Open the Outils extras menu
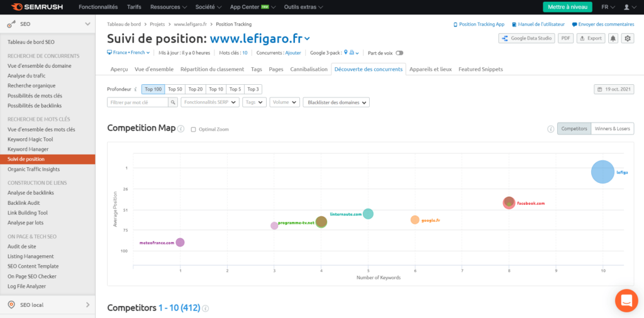 pyautogui.click(x=303, y=7)
